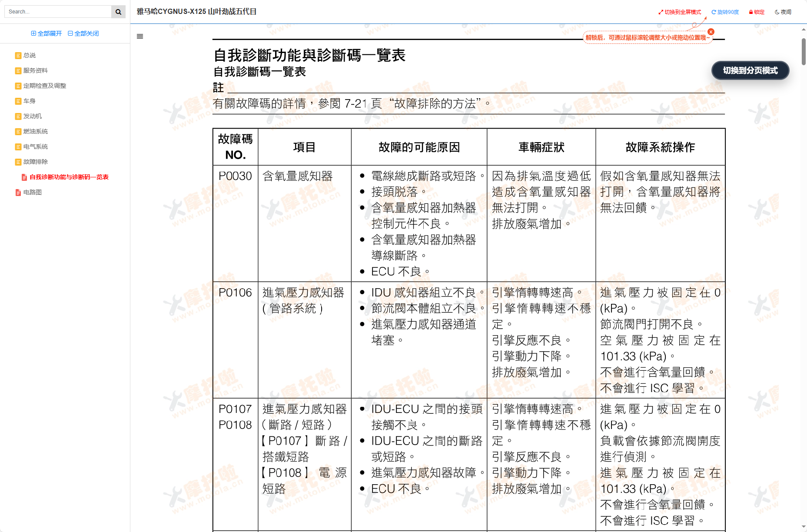The image size is (807, 532).
Task: Click the 車輛症狀 column header
Action: click(541, 147)
